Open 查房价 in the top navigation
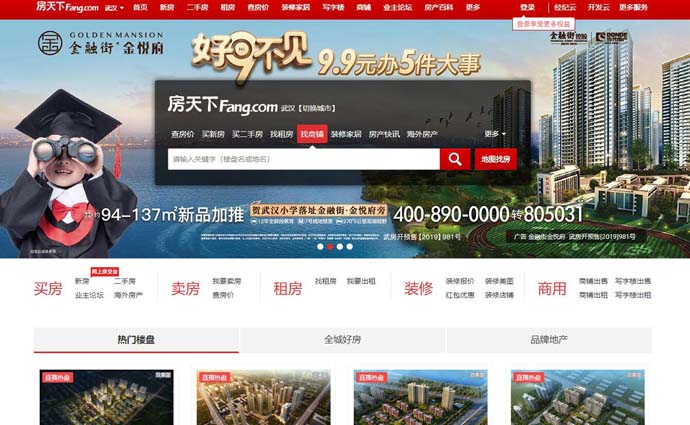Image resolution: width=690 pixels, height=425 pixels. point(258,7)
